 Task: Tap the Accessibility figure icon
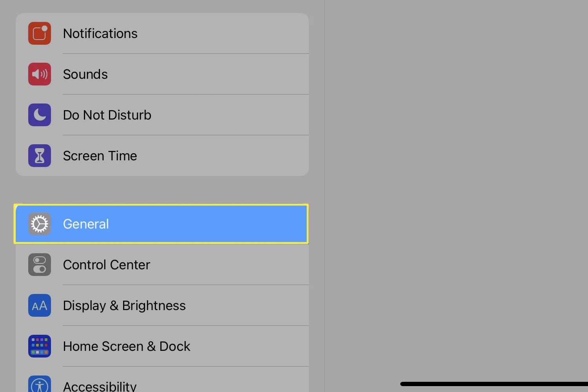point(40,385)
